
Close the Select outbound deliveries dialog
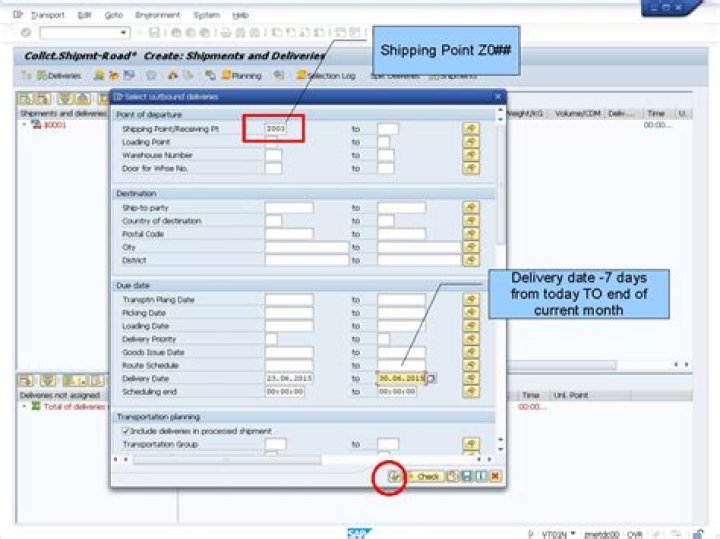point(498,96)
